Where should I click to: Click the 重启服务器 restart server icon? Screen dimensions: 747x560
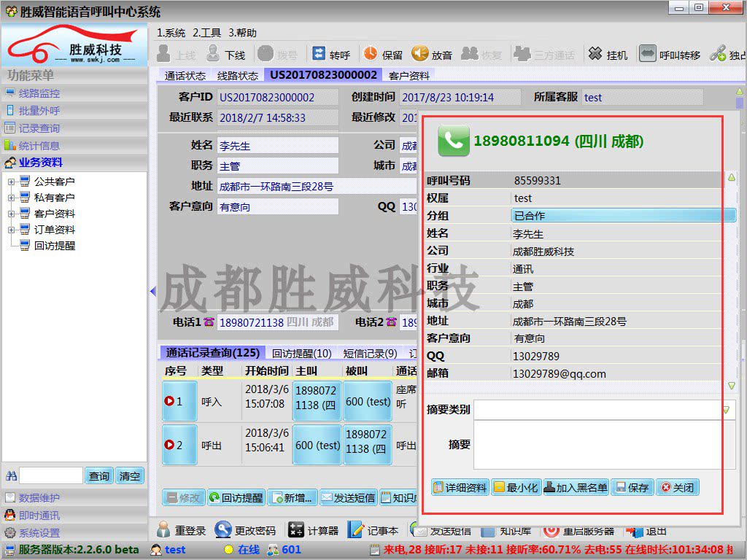click(x=551, y=531)
